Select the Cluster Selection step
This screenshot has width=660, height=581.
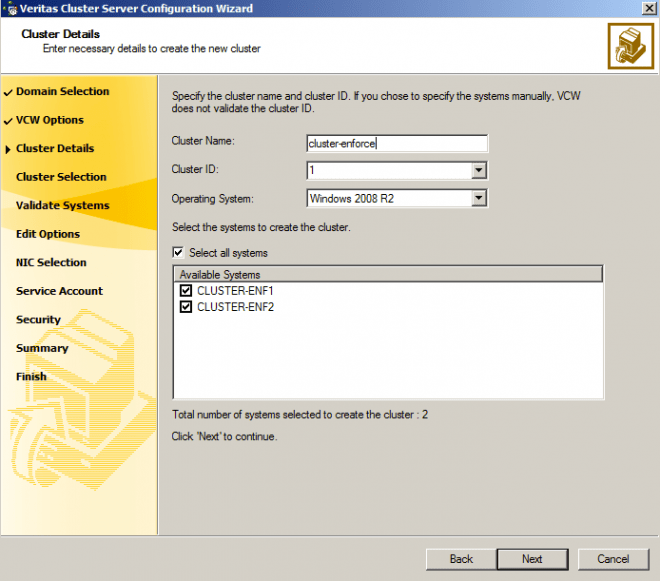(61, 177)
